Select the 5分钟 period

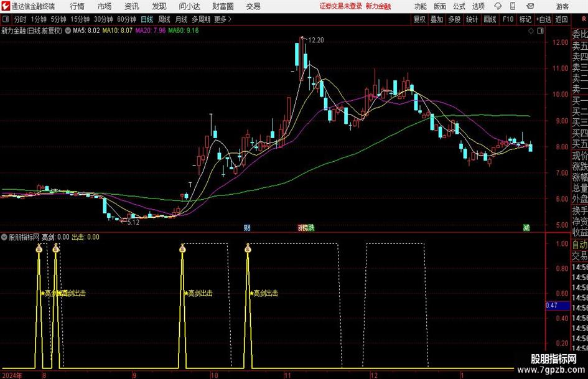click(58, 19)
